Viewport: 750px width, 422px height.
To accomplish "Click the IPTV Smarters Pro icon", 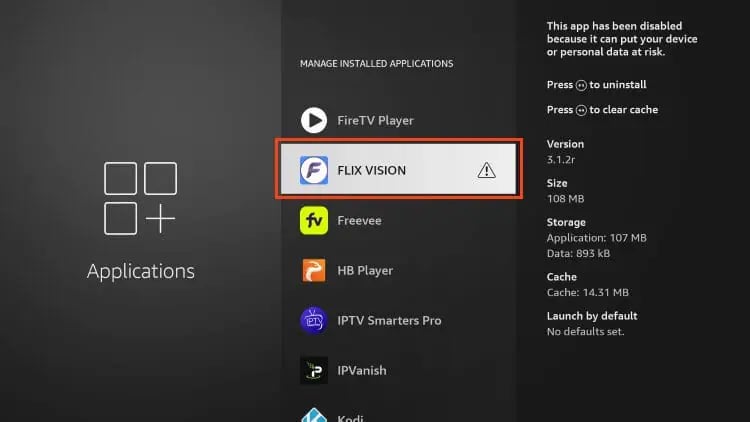I will (x=314, y=320).
